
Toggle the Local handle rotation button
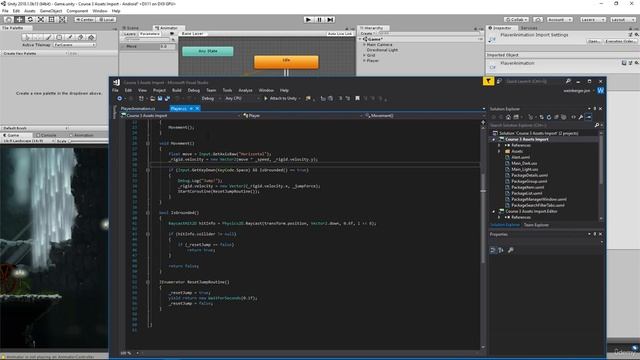click(x=106, y=19)
